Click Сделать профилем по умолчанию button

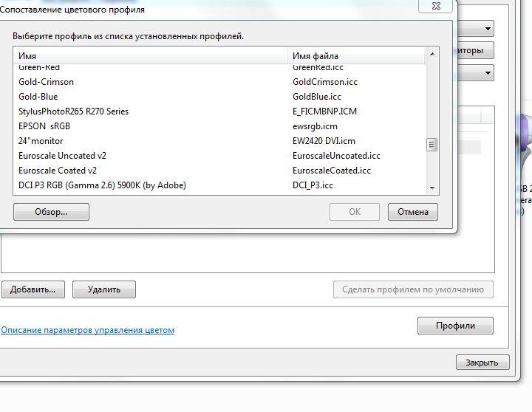click(x=413, y=289)
